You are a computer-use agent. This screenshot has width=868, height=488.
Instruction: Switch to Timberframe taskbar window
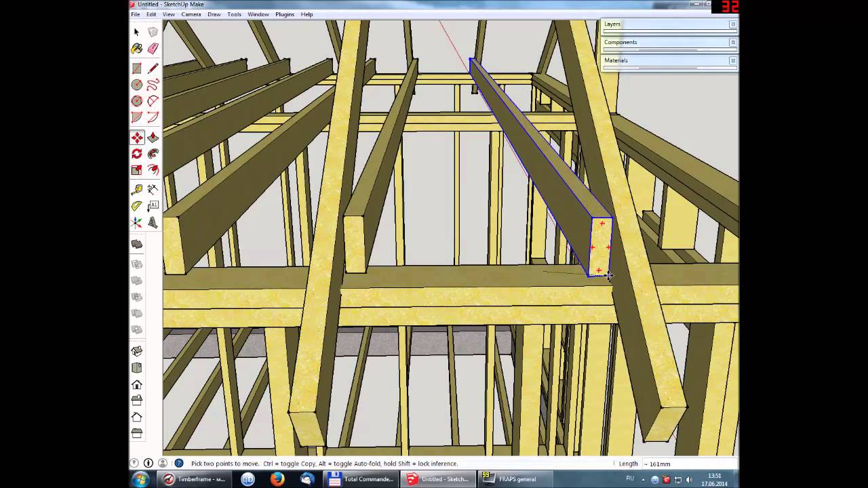point(195,479)
